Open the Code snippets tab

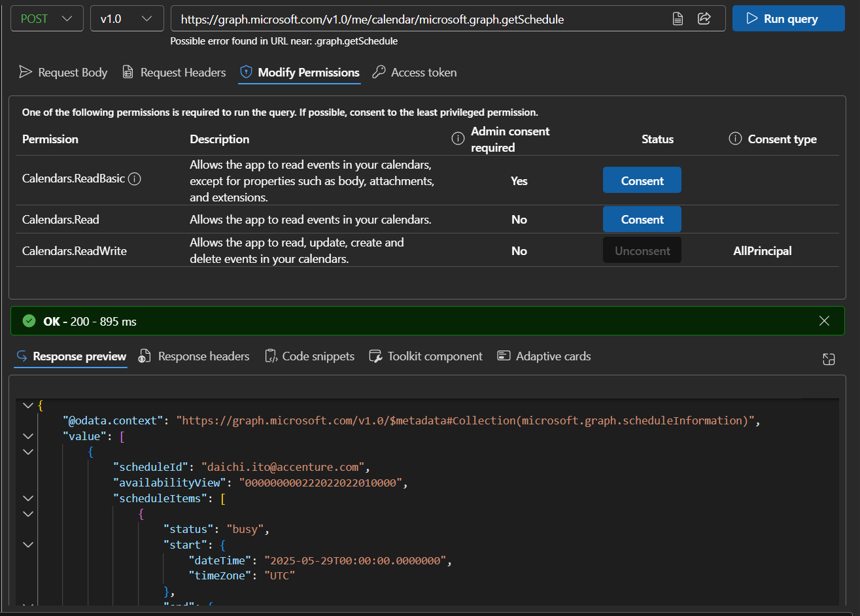coord(309,356)
